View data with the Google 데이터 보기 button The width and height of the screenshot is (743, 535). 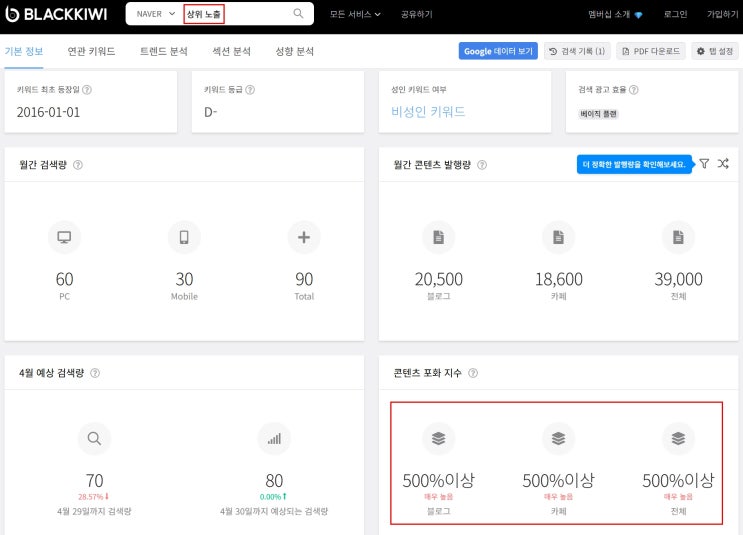(498, 51)
